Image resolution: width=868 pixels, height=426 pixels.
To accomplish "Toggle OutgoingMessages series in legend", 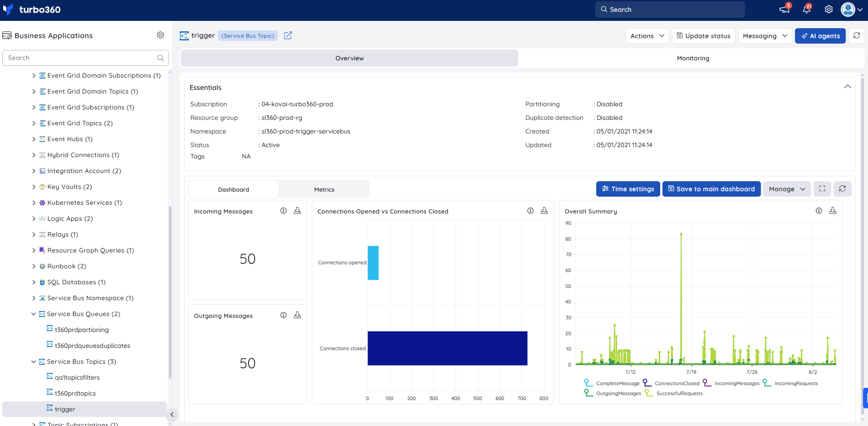I will 613,393.
